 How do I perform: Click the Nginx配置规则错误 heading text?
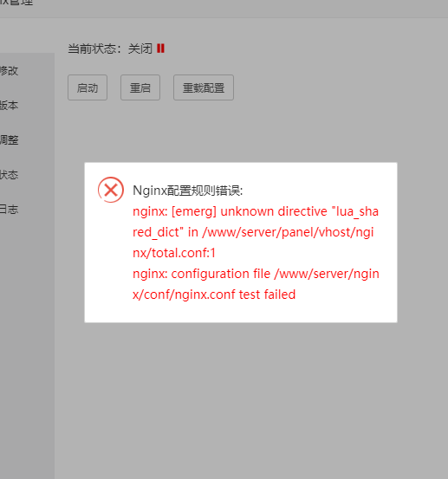point(188,191)
